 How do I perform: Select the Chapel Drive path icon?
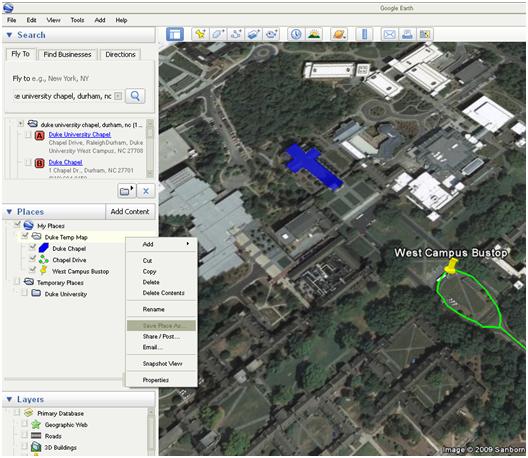[x=43, y=260]
